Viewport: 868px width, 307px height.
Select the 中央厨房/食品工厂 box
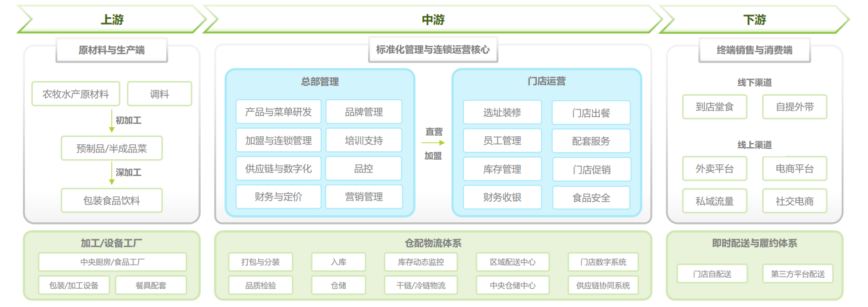[112, 262]
